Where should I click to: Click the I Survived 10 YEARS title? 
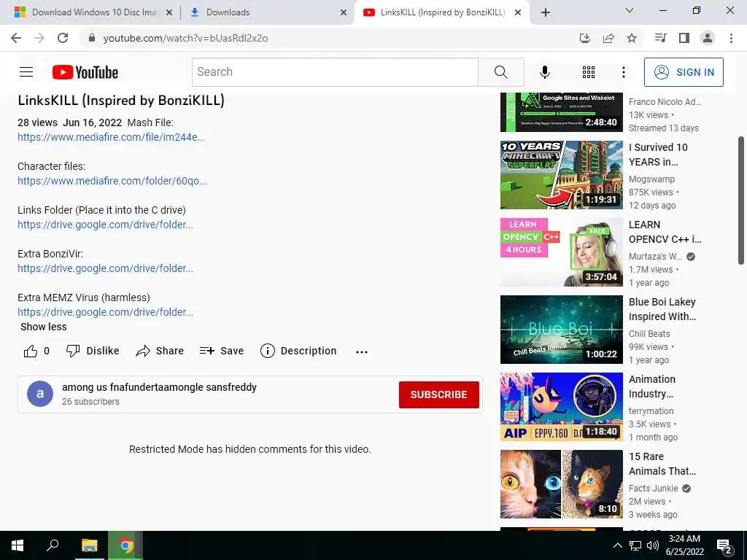click(658, 155)
